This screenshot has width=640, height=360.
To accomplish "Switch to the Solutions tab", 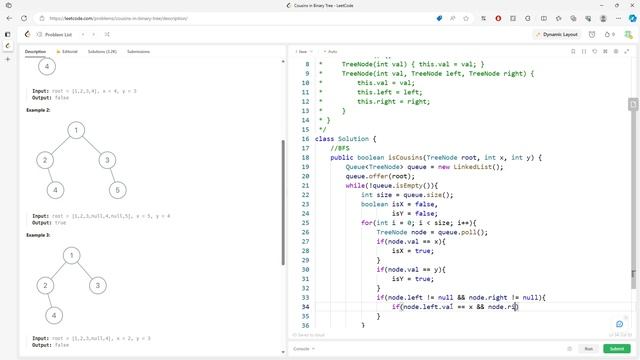I will tap(102, 52).
